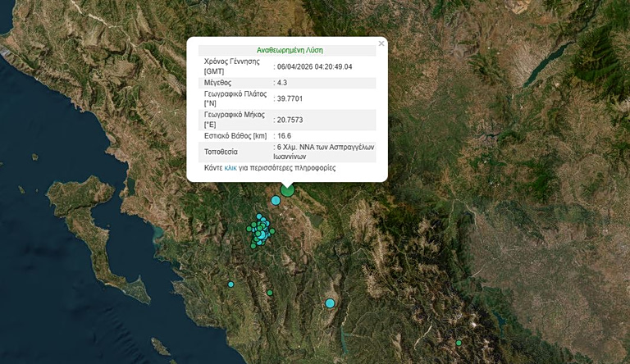This screenshot has width=630, height=364.
Task: Select the lowest green marker in the cluster
Action: [253, 246]
